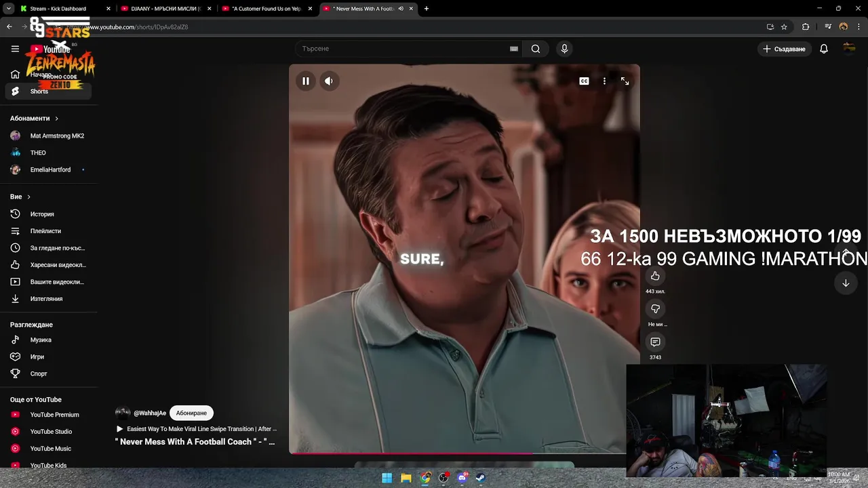Click the search magnifier button
868x488 pixels.
536,49
